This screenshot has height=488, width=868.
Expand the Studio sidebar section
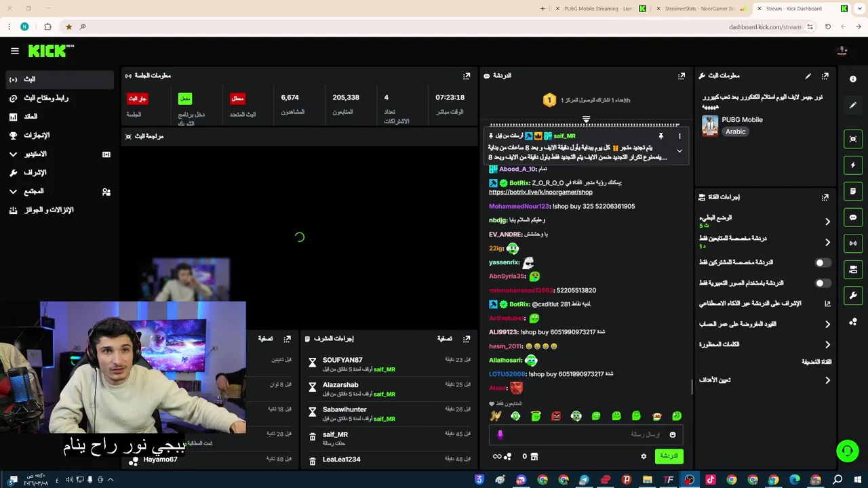[60, 155]
